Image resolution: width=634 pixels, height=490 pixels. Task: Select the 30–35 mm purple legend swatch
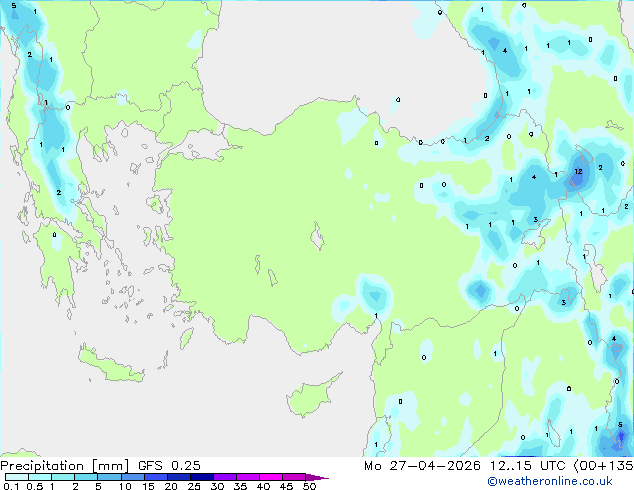click(x=224, y=477)
